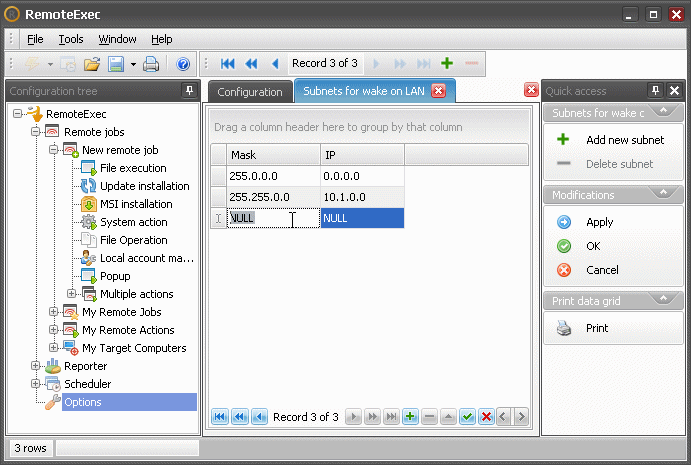This screenshot has height=465, width=691.
Task: Select File execution in tree
Action: 133,168
